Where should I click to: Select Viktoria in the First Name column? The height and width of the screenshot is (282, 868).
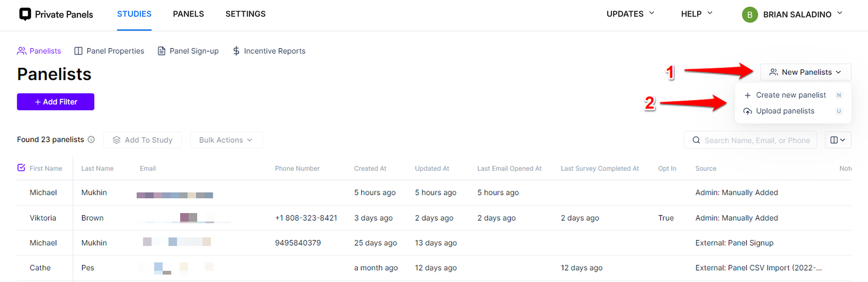(x=43, y=218)
